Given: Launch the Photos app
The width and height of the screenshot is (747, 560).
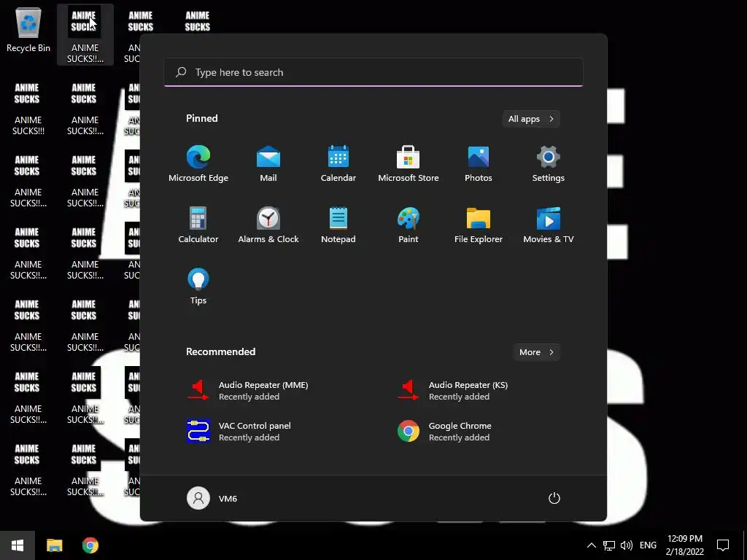Looking at the screenshot, I should [x=479, y=164].
